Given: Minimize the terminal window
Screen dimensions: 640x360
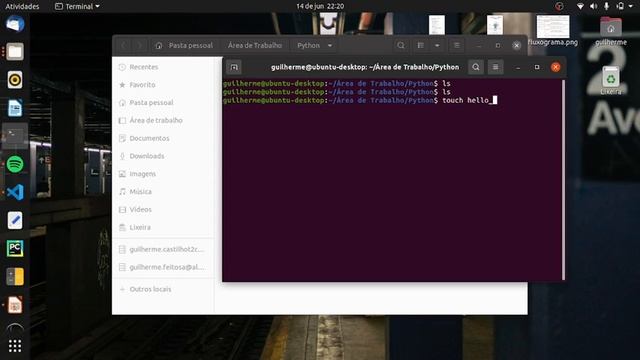Looking at the screenshot, I should tap(518, 67).
